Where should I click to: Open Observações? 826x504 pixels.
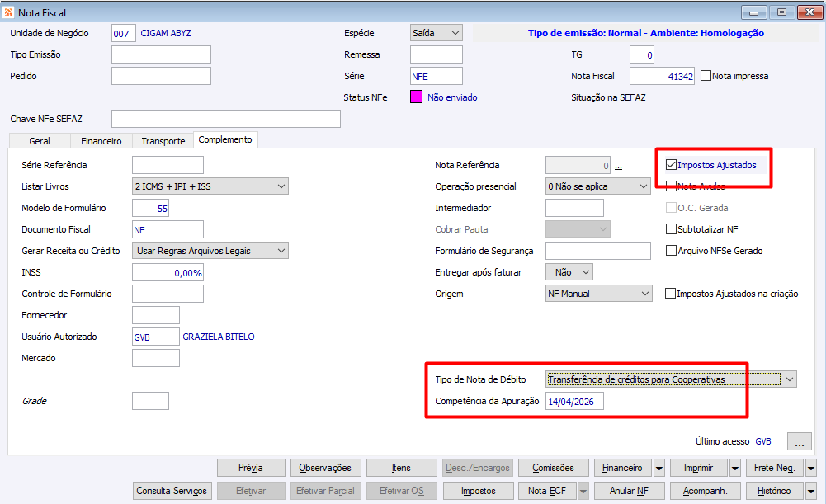coord(325,468)
